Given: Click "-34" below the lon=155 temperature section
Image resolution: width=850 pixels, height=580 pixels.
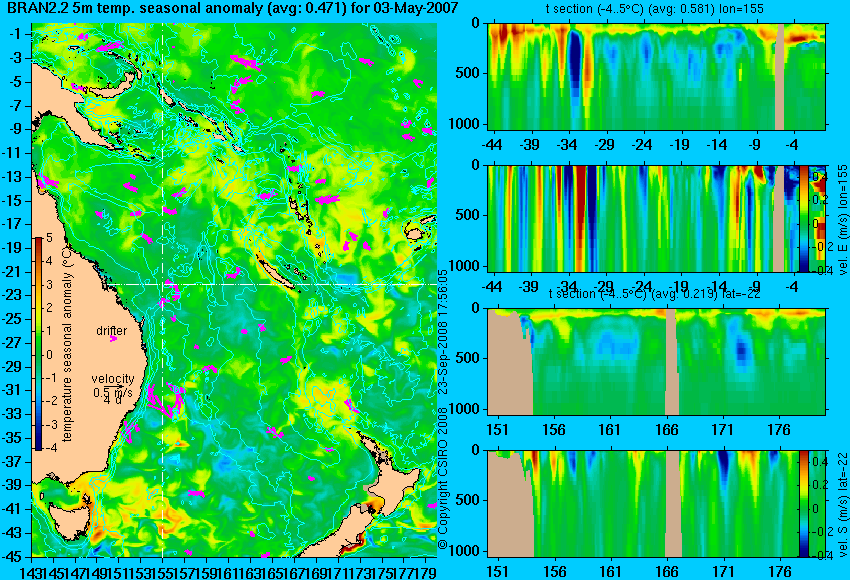Looking at the screenshot, I should pos(568,145).
